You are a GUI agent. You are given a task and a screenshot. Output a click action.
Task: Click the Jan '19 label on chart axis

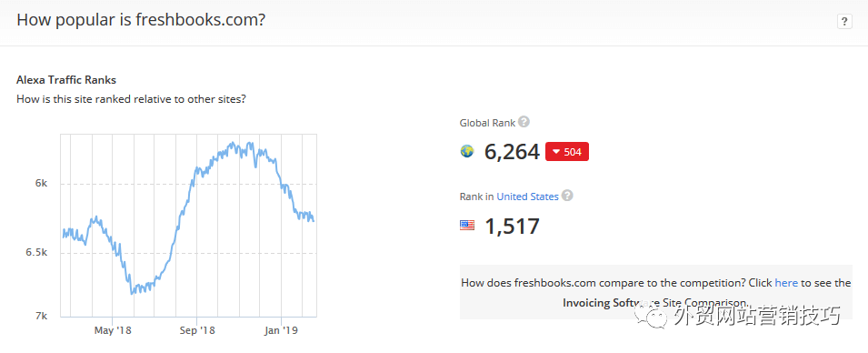coord(281,330)
